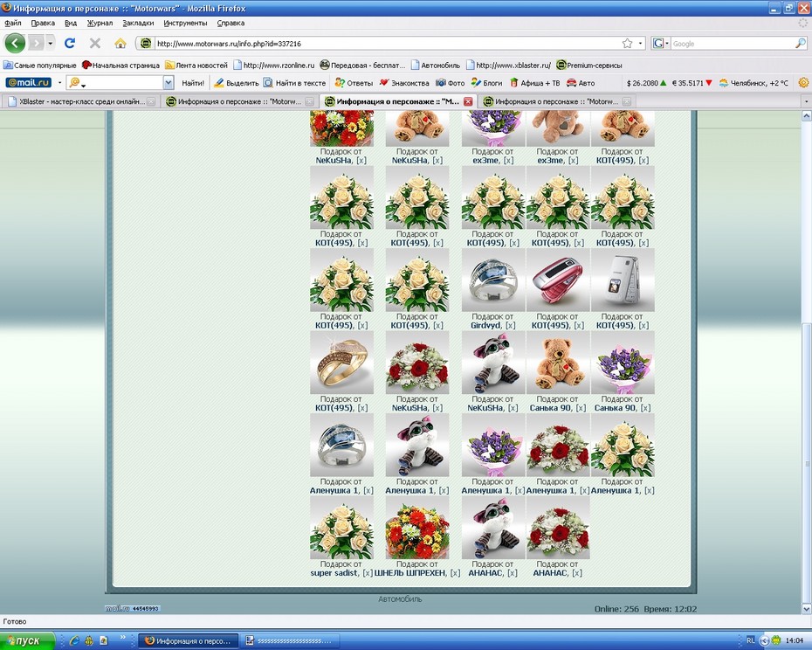
Task: Expand the Mail.ru search box dropdown
Action: pos(169,82)
